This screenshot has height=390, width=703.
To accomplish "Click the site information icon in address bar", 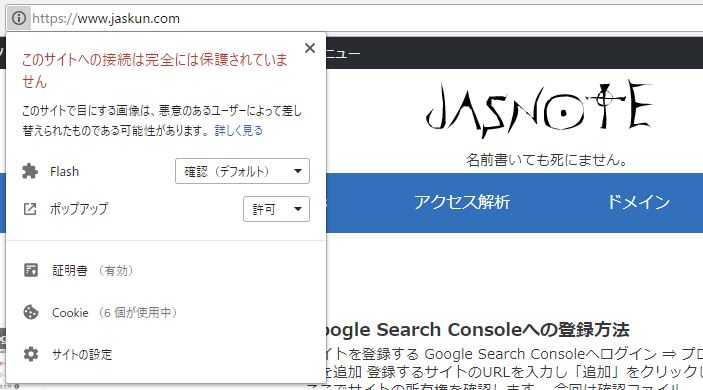I will coord(18,18).
